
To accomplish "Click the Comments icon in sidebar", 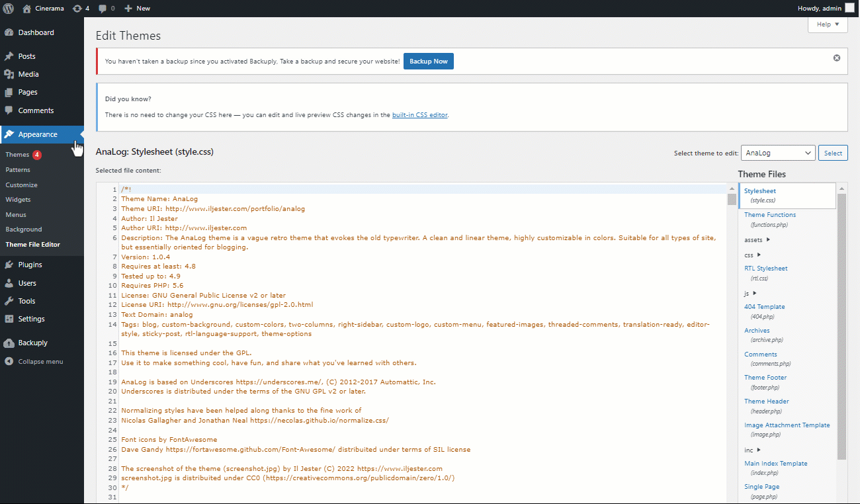I will [9, 110].
